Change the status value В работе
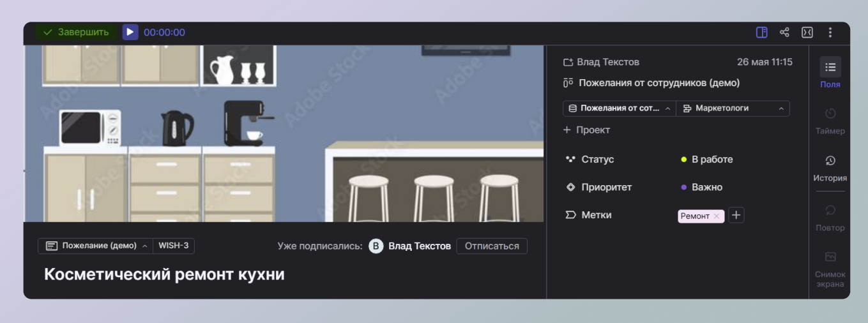Screen dimensions: 868x323 [x=706, y=160]
